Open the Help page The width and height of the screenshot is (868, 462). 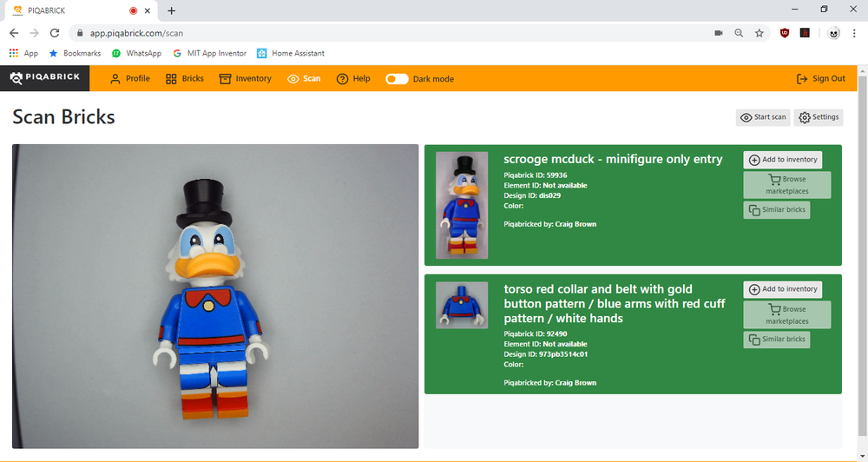point(353,79)
